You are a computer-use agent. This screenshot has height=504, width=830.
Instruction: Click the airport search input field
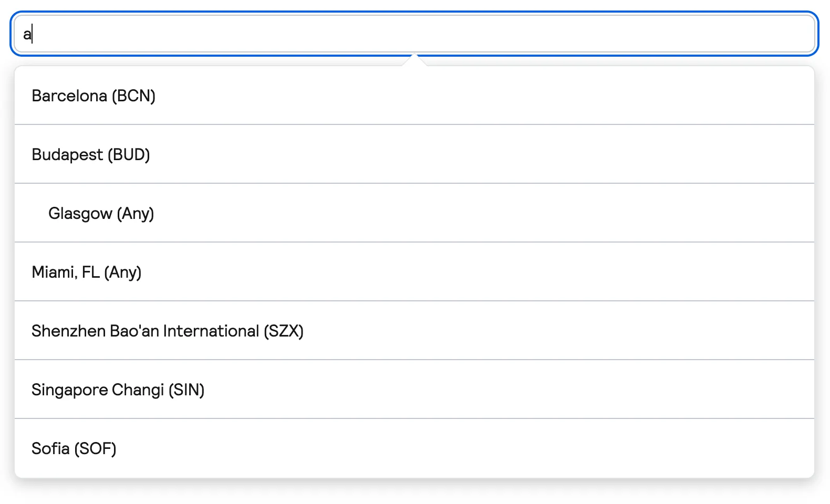pyautogui.click(x=414, y=34)
